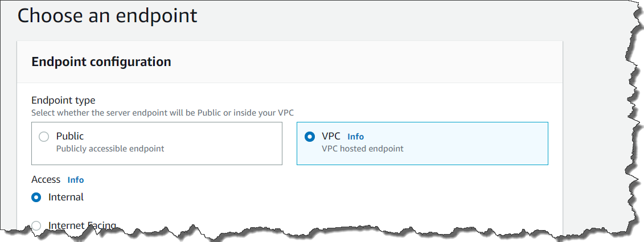Screen dimensions: 644x242
Task: Choose the Internal access radio button
Action: (36, 197)
